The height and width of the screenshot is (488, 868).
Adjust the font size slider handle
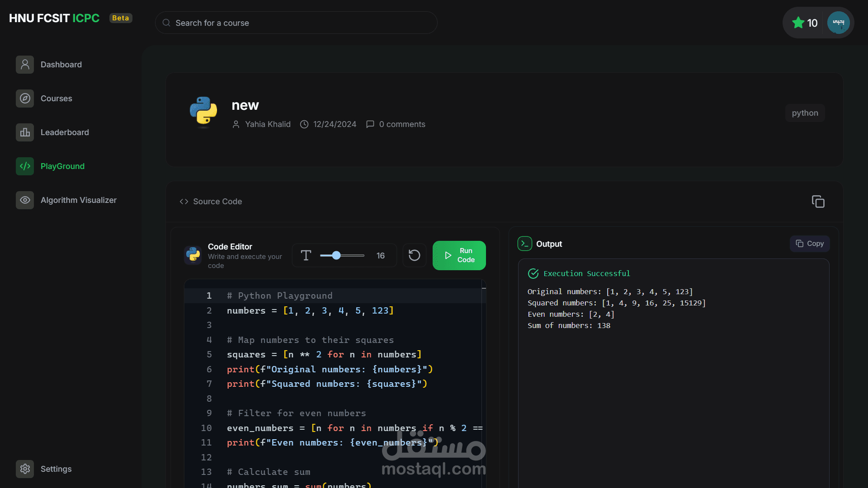pyautogui.click(x=336, y=255)
